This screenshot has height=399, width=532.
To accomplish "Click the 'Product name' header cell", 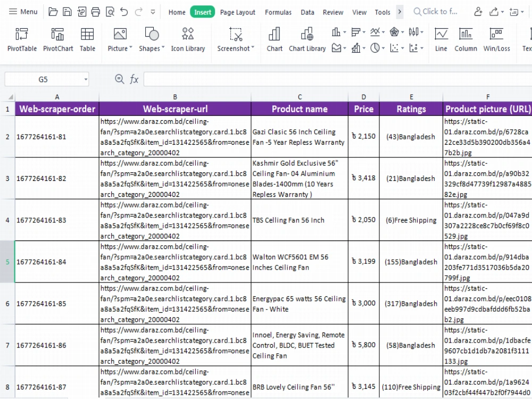I will (x=300, y=109).
